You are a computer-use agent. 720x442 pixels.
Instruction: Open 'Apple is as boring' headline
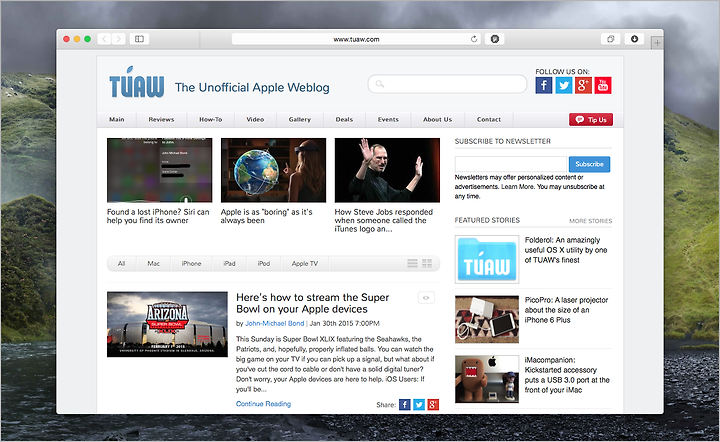(266, 216)
